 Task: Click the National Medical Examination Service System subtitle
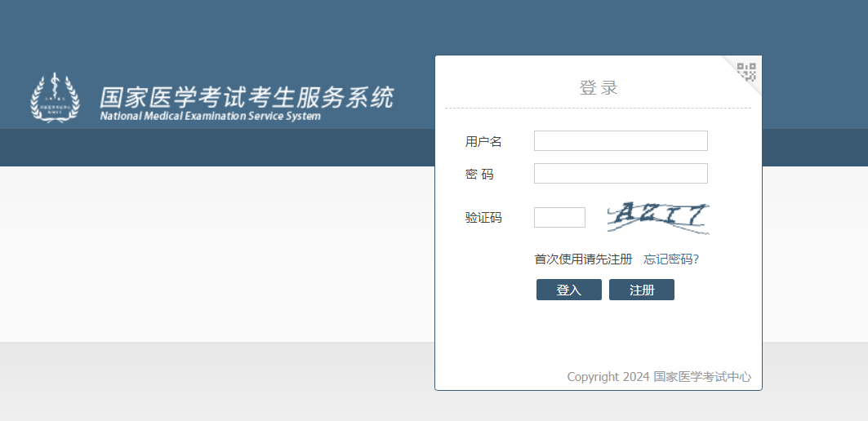click(x=210, y=116)
